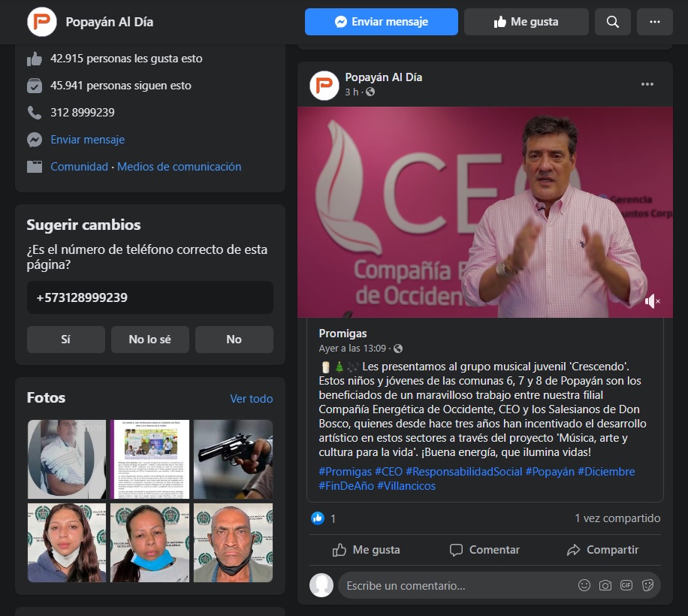Screen dimensions: 688x616
Task: Open Ayer a las 13:09 timestamp
Action: 352,349
